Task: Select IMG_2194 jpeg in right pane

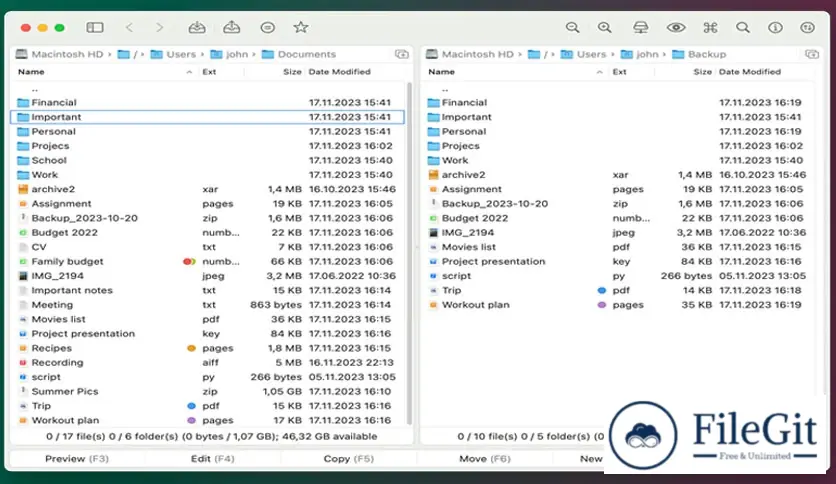Action: [x=618, y=232]
